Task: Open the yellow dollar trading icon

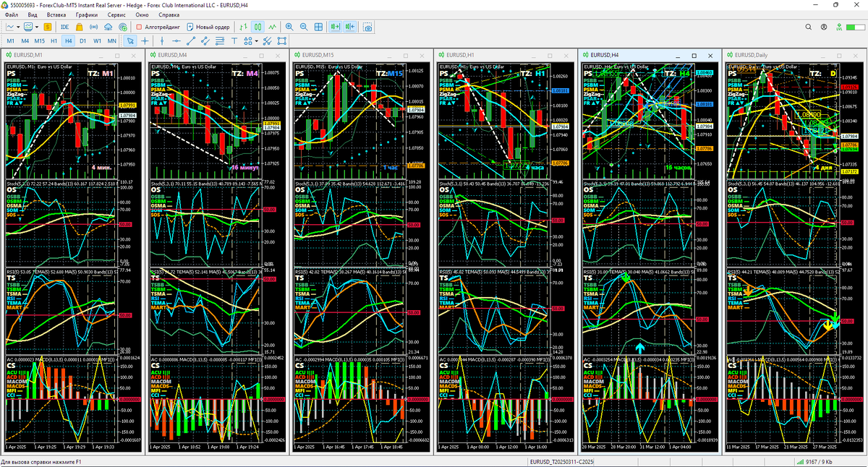Action: tap(48, 27)
